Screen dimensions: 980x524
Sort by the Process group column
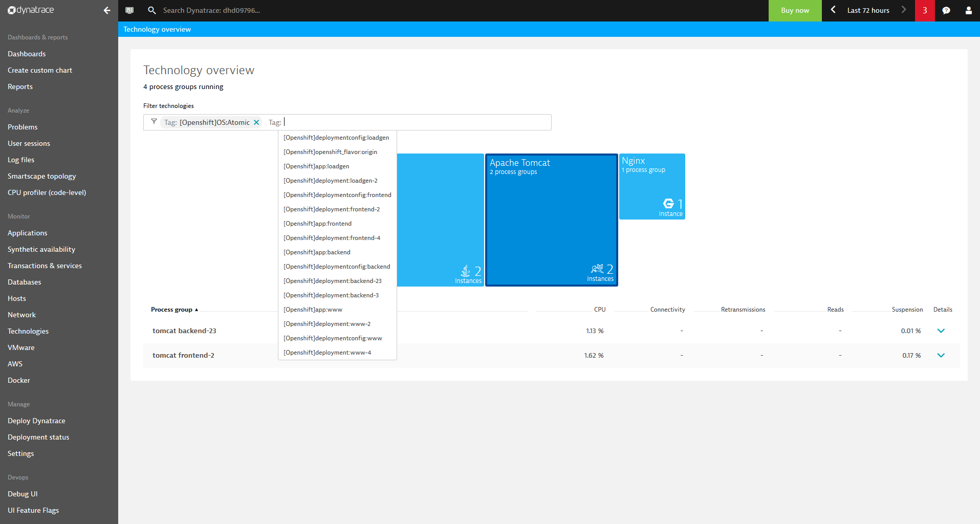[x=174, y=310]
